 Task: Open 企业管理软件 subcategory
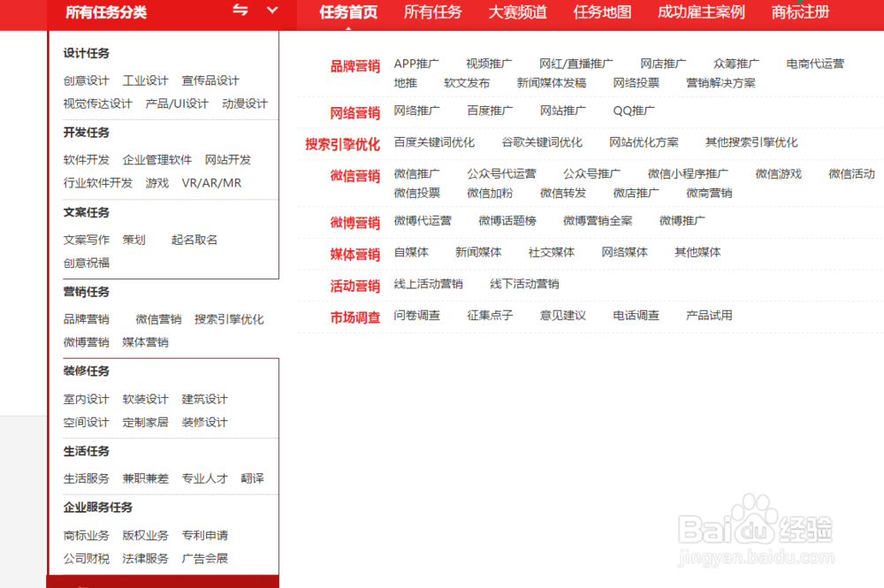[x=157, y=160]
